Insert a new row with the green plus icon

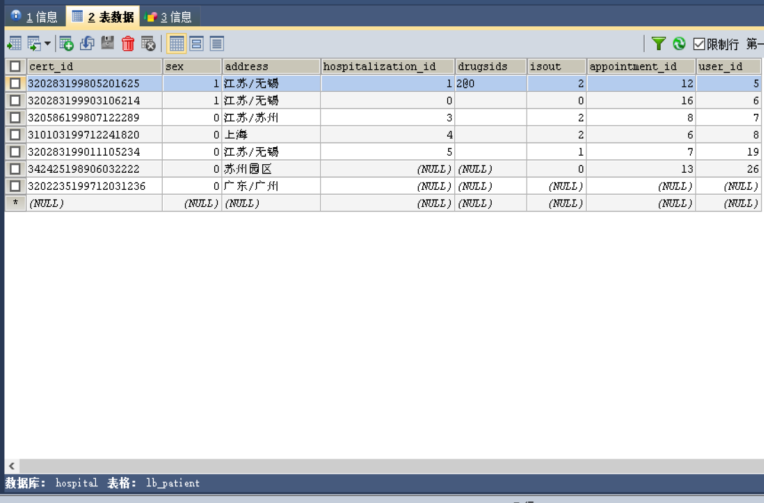coord(66,44)
